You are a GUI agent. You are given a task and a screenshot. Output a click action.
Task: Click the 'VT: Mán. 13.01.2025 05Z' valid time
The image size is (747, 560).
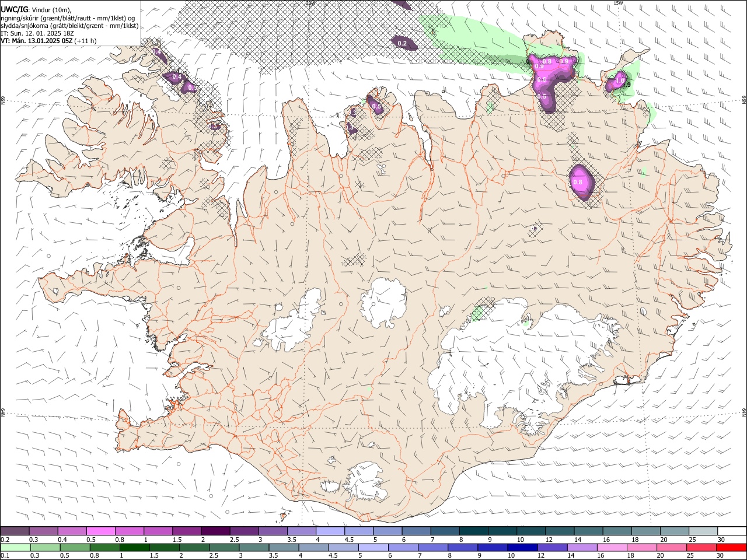pos(36,41)
